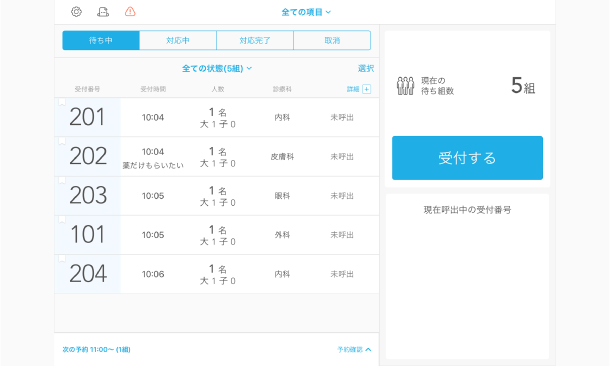Click the plus icon beside 詳細
The image size is (610, 366).
[x=366, y=89]
